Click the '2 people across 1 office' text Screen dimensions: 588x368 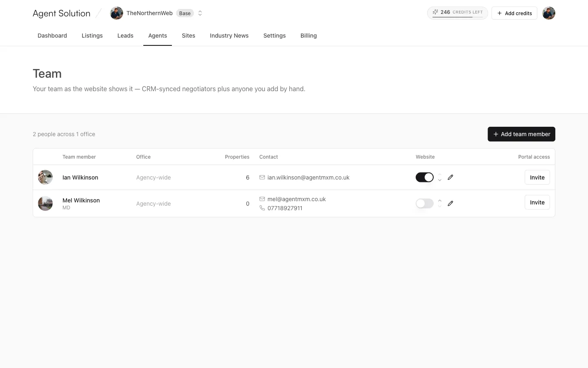point(64,134)
